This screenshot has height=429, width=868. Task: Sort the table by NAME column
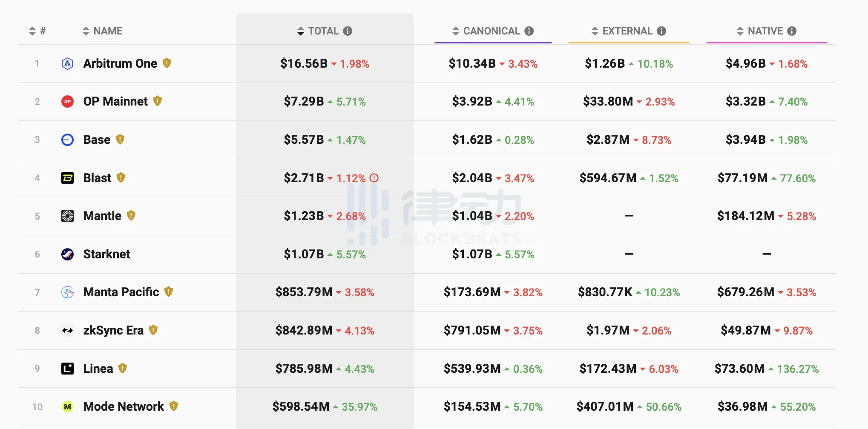[102, 31]
